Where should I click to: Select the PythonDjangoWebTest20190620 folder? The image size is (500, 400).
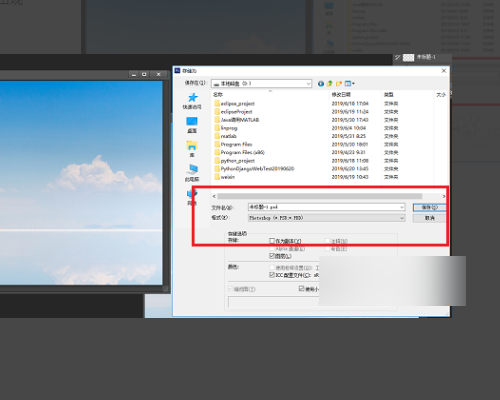click(254, 169)
